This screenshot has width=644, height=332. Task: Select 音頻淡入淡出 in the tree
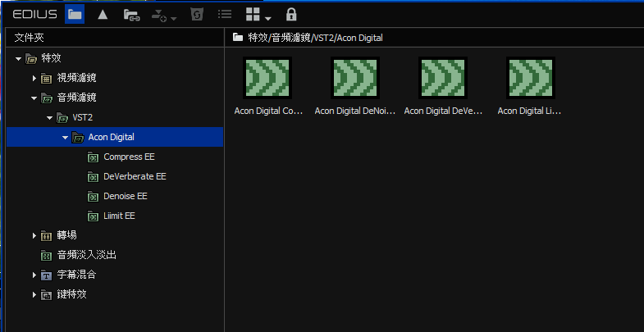click(x=87, y=255)
